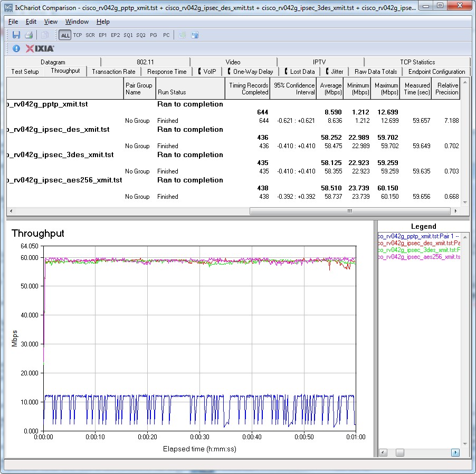Click the Minimum (Mbps) column header

coord(357,89)
